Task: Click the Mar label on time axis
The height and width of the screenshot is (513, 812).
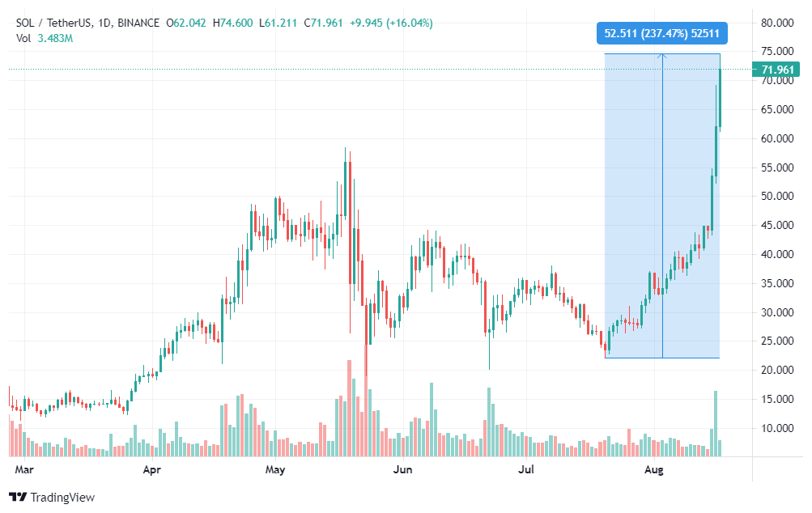Action: click(23, 469)
